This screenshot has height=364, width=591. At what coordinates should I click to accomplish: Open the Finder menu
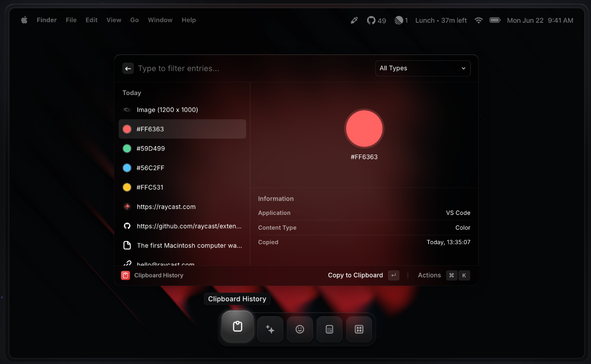(x=47, y=20)
